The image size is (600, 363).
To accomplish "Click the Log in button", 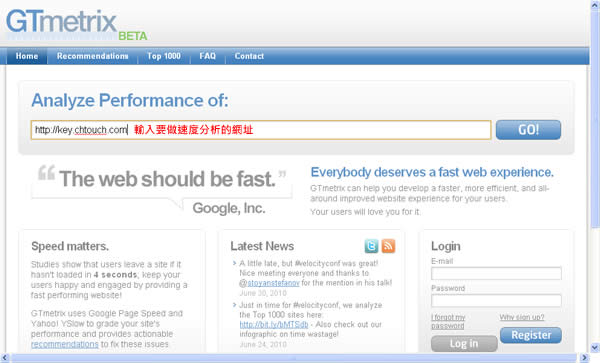I will (x=464, y=343).
